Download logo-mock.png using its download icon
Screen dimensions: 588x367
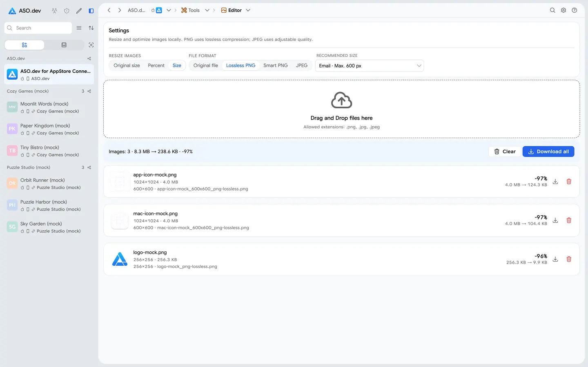point(555,259)
